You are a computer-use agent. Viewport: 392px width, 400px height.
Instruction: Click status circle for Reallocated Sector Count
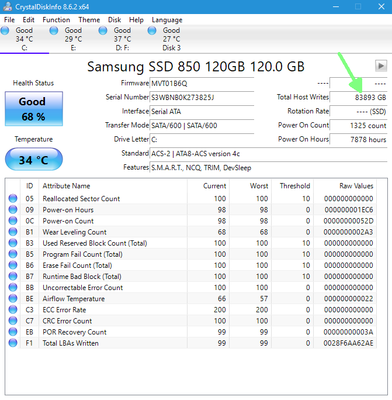coord(13,199)
